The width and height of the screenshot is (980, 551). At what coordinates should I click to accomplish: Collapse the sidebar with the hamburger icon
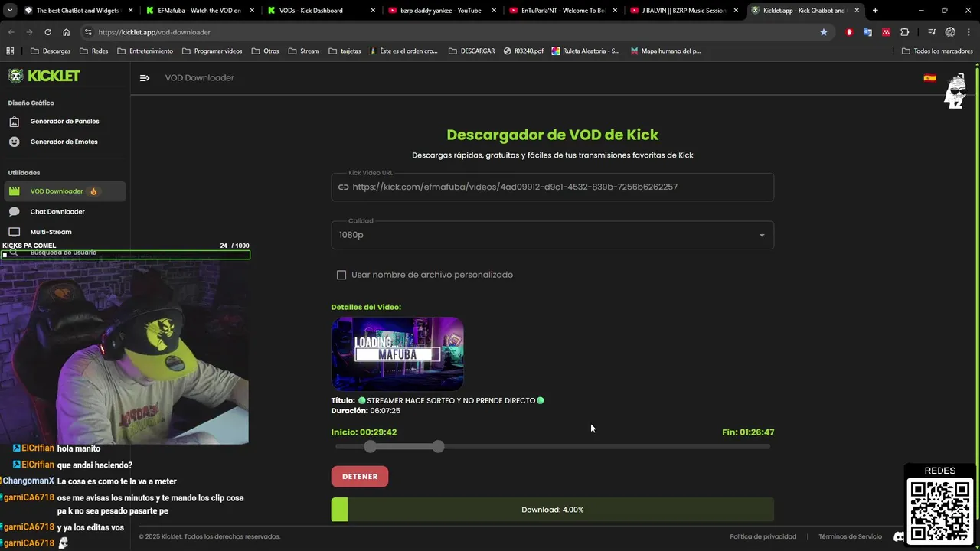pyautogui.click(x=145, y=78)
